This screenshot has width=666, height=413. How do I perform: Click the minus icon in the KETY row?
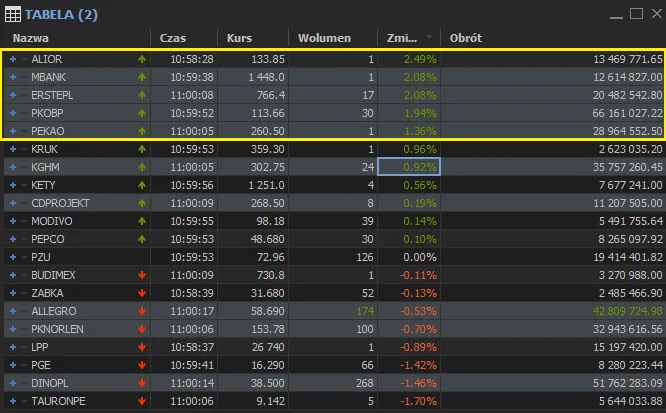[x=24, y=185]
